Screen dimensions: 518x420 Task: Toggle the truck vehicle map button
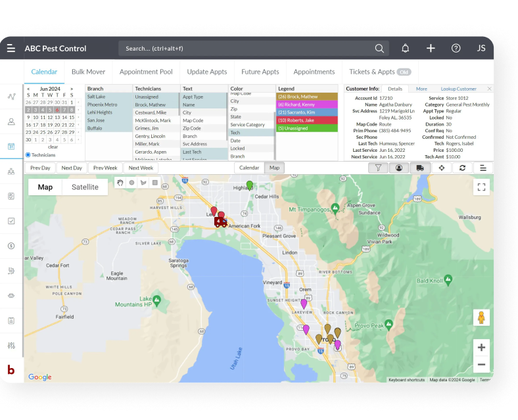click(420, 168)
